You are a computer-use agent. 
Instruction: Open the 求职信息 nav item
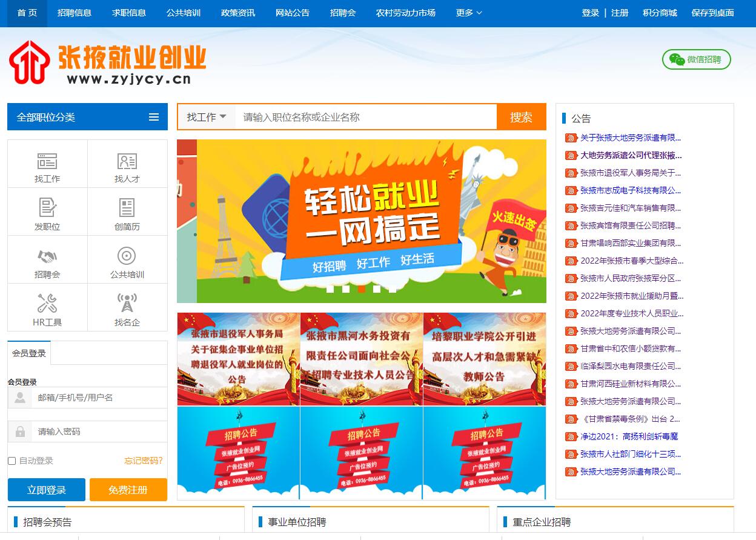[x=129, y=13]
